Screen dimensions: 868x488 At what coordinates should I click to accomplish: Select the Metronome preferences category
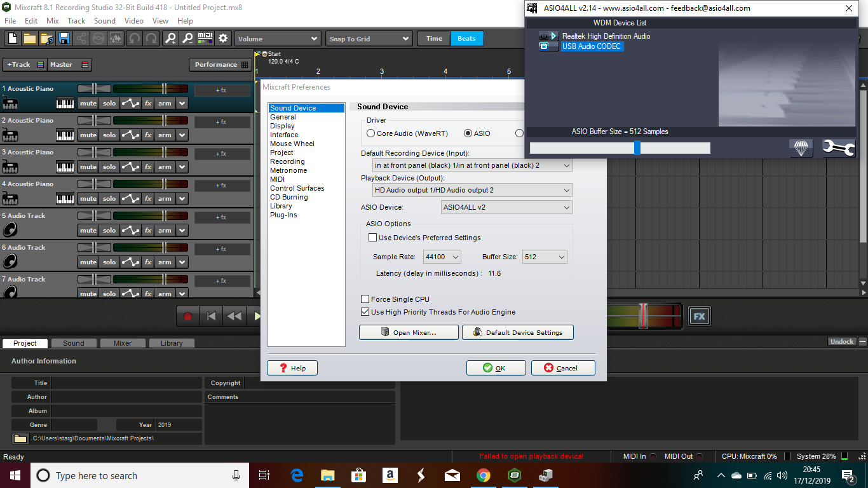click(288, 170)
